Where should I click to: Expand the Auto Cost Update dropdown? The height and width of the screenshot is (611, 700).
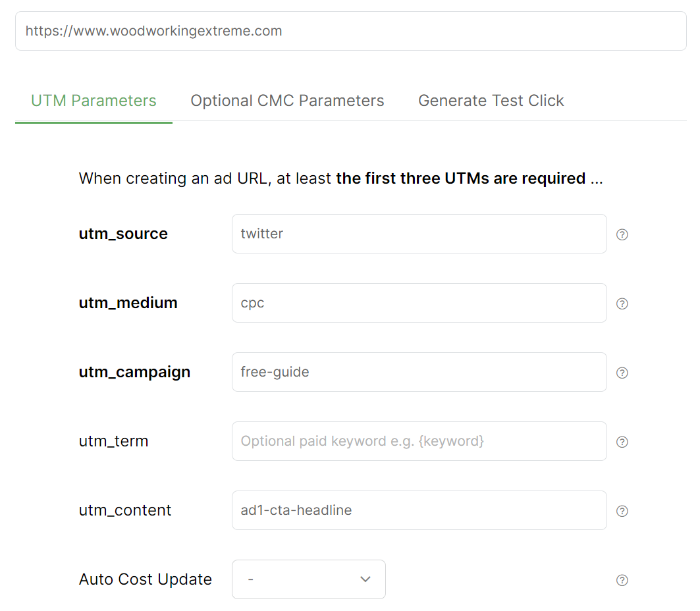pos(308,579)
